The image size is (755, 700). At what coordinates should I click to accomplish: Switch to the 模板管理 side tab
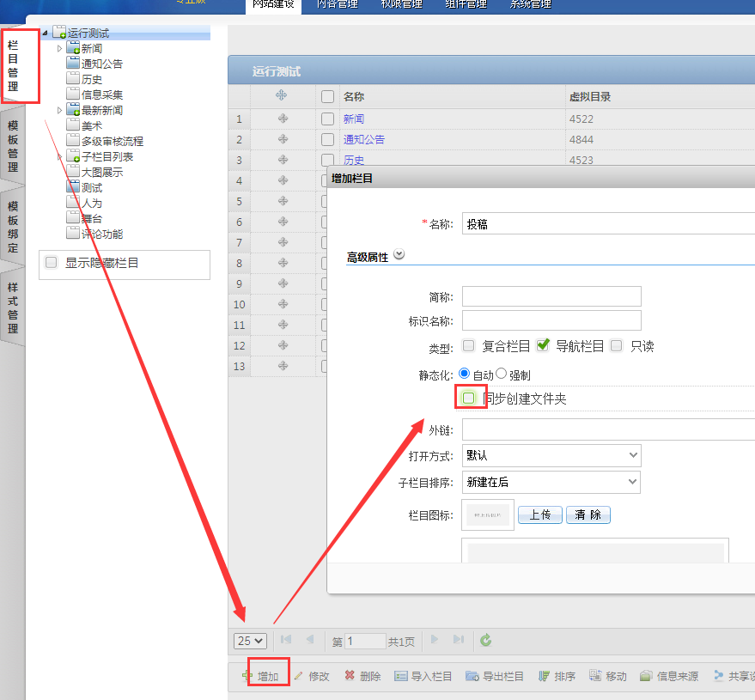click(x=13, y=146)
